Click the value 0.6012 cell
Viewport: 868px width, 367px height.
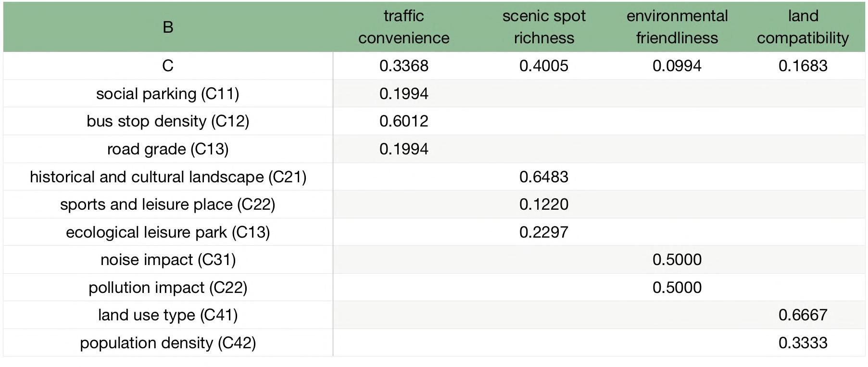point(403,121)
